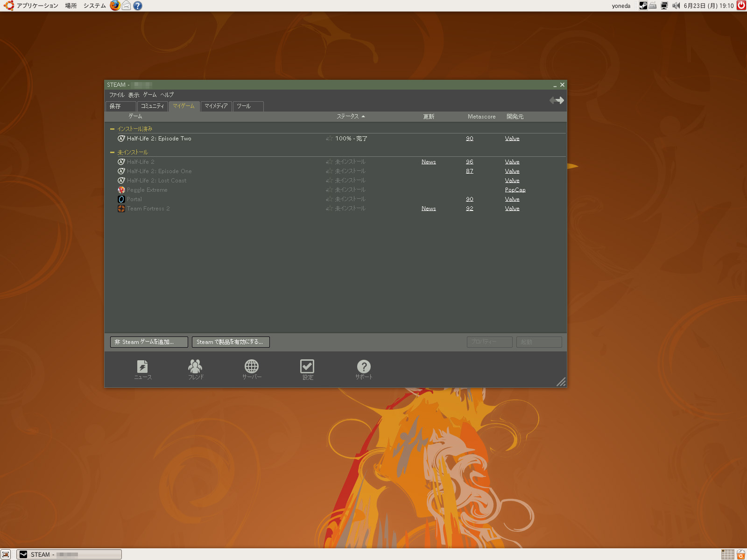Image resolution: width=747 pixels, height=560 pixels.
Task: Open the サーバー (Servers) globe icon
Action: coord(252,369)
